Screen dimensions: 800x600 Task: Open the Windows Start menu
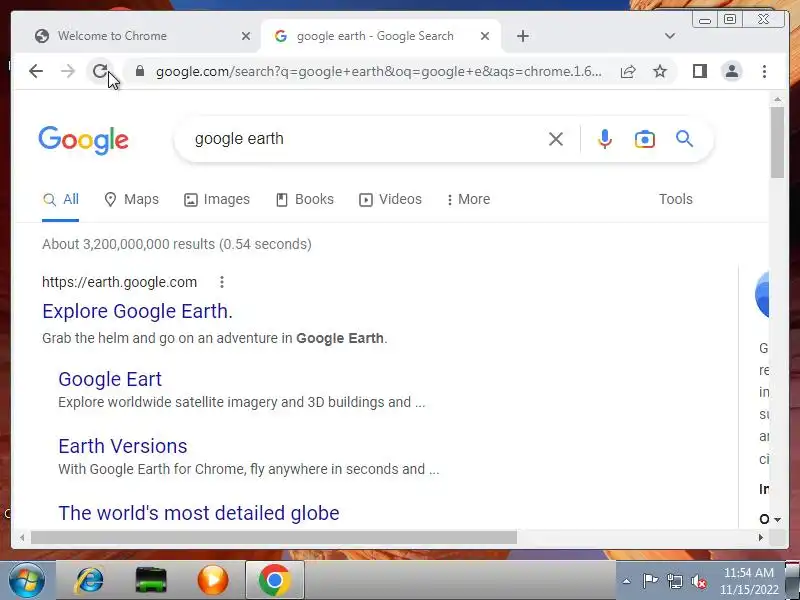click(26, 580)
